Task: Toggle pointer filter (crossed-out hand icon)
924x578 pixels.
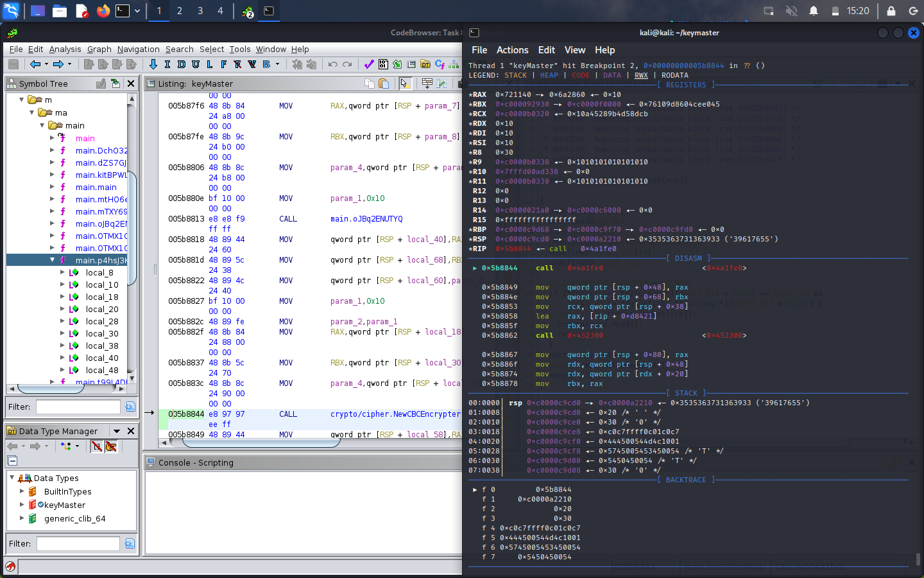Action: click(x=111, y=446)
